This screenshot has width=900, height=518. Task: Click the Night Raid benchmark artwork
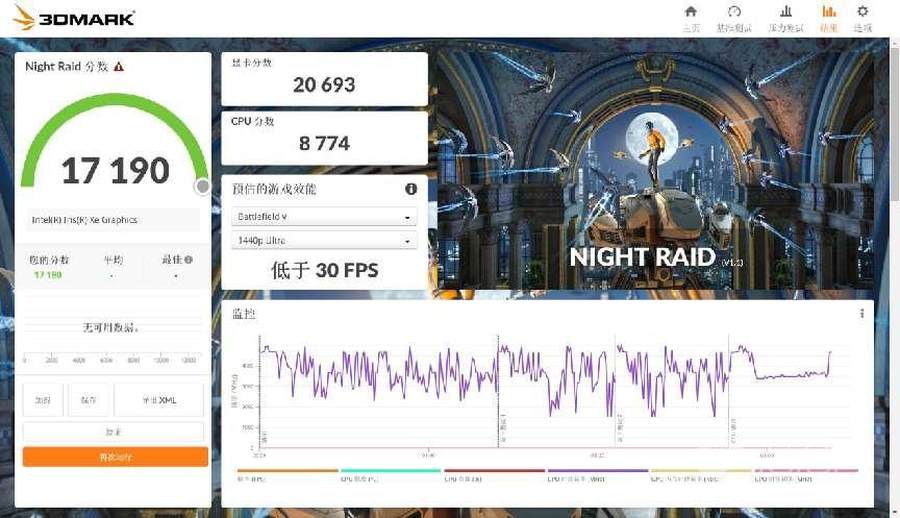655,170
